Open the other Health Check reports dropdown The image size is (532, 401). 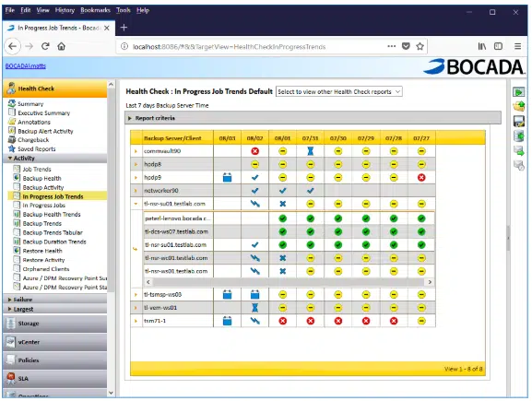coord(339,91)
